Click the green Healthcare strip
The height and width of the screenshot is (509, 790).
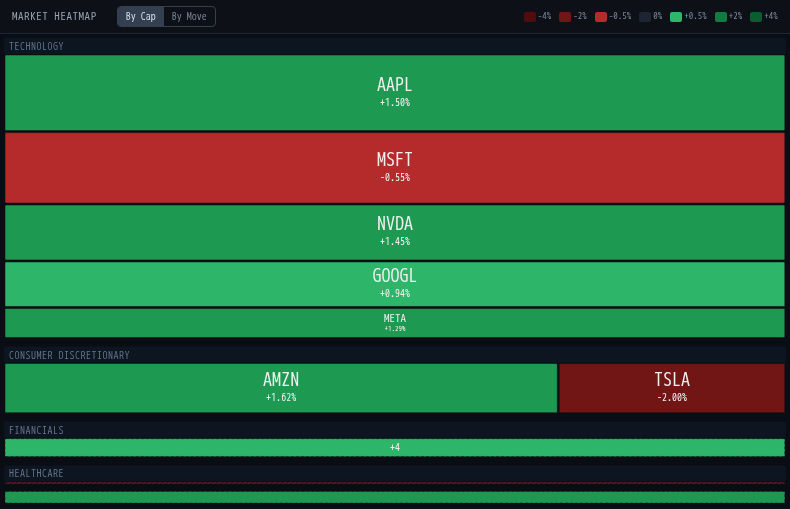[x=394, y=497]
